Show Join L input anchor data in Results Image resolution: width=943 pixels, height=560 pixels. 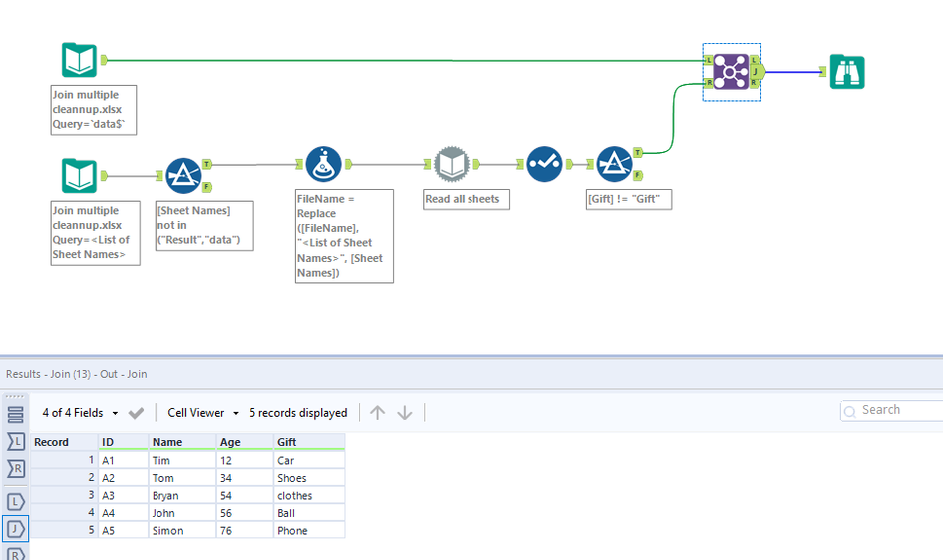[x=16, y=442]
